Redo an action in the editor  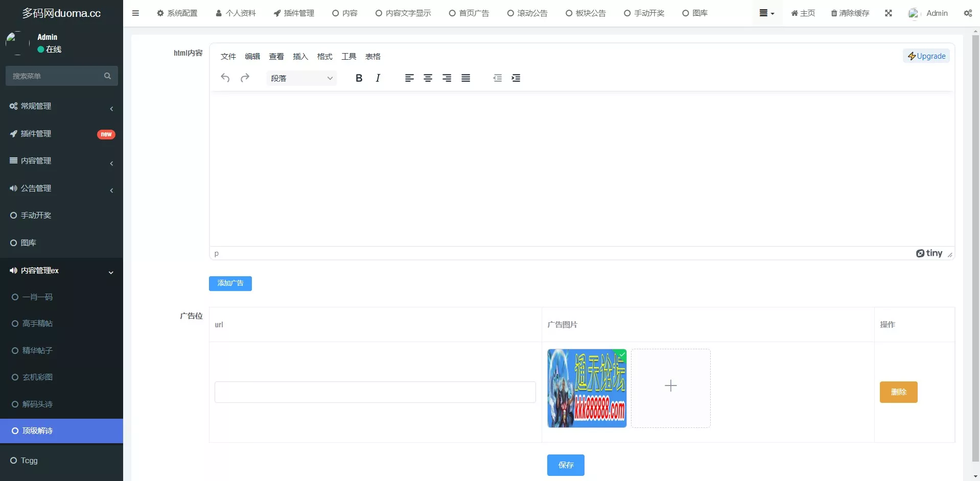pyautogui.click(x=245, y=78)
